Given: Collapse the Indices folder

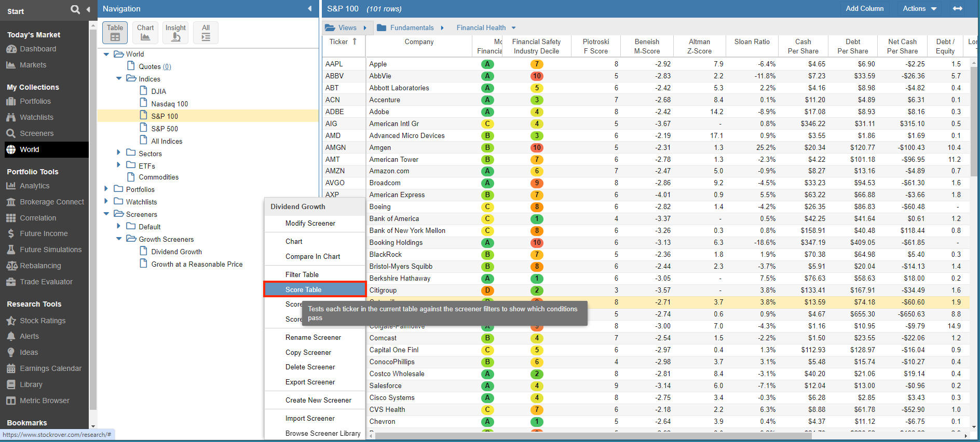Looking at the screenshot, I should click(119, 79).
